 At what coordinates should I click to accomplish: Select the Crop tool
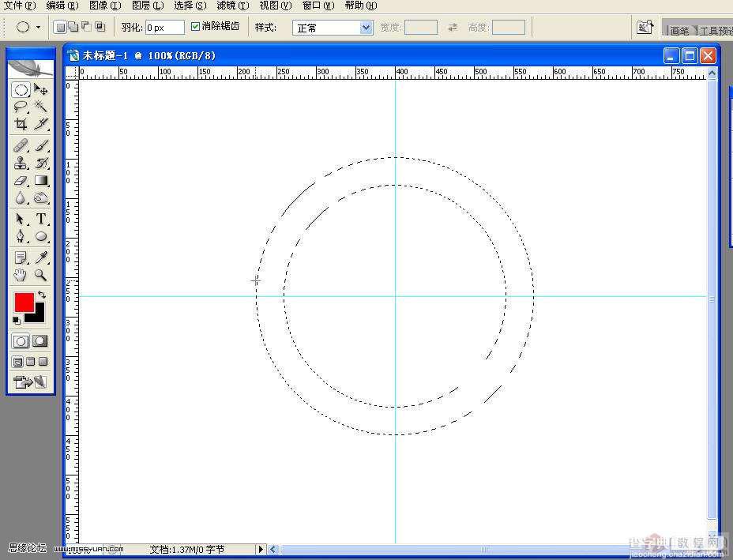21,124
